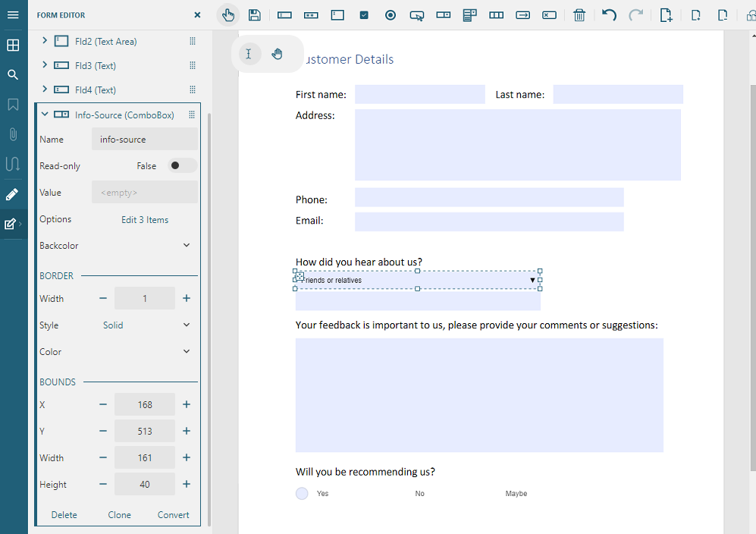Switch to the pan hand tool
756x534 pixels.
[277, 54]
